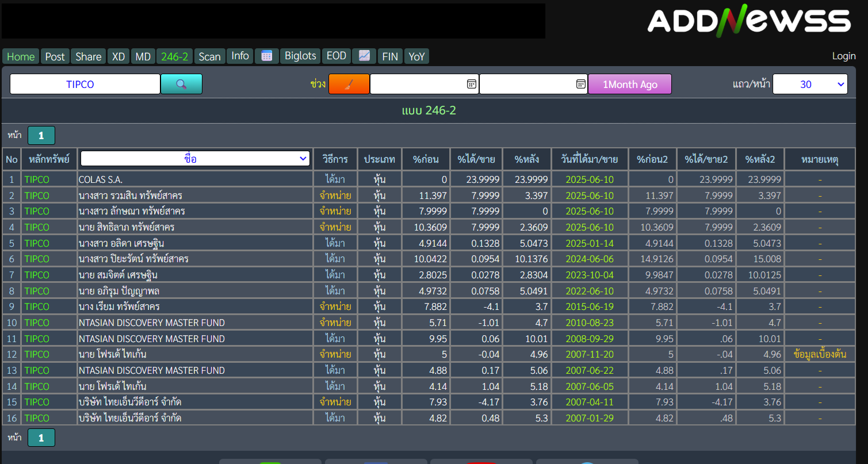Viewport: 868px width, 464px height.
Task: Click the date 2023-10-04
Action: pos(590,275)
